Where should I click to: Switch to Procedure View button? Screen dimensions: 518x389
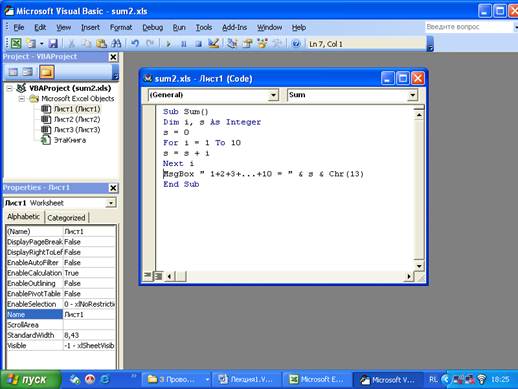pyautogui.click(x=147, y=276)
